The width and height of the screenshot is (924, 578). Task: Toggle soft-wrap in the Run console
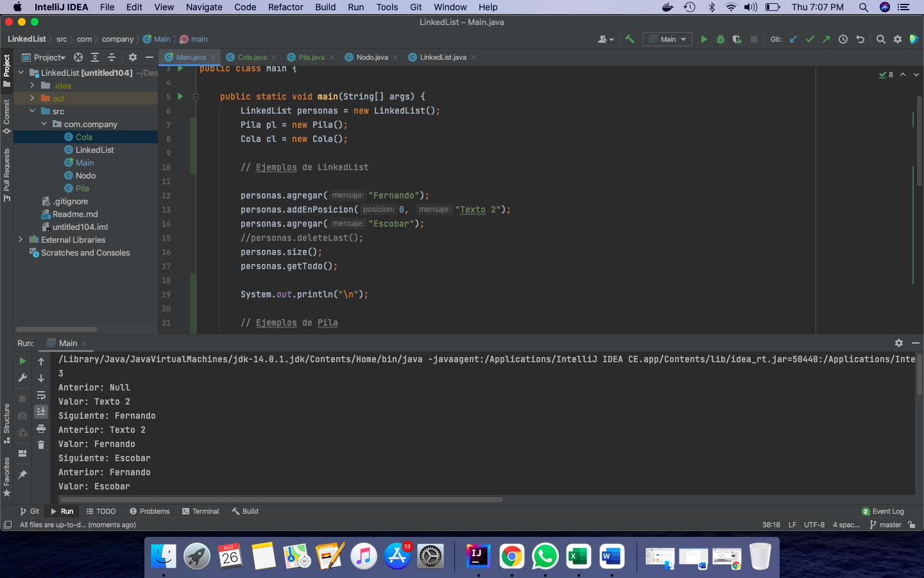coord(41,395)
